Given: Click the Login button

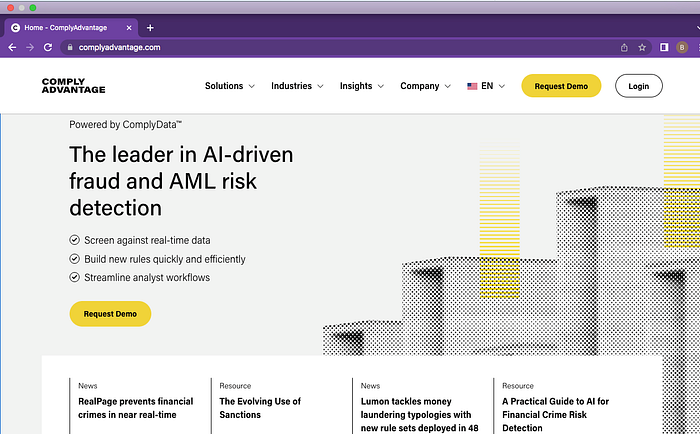Looking at the screenshot, I should tap(638, 86).
